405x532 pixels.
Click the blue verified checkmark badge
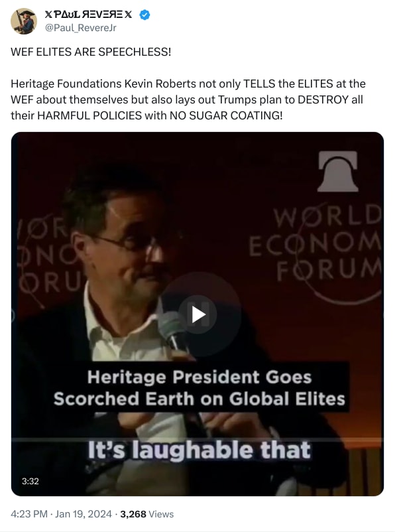point(145,15)
